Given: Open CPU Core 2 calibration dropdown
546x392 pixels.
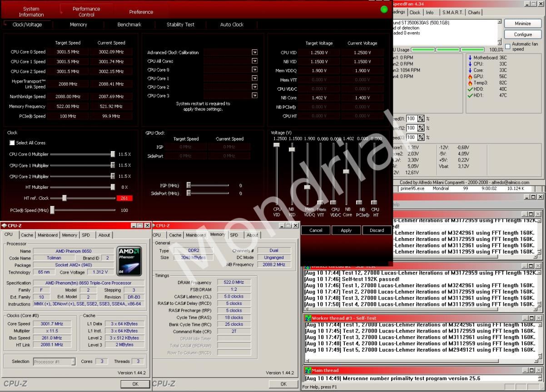Looking at the screenshot, I should [254, 87].
